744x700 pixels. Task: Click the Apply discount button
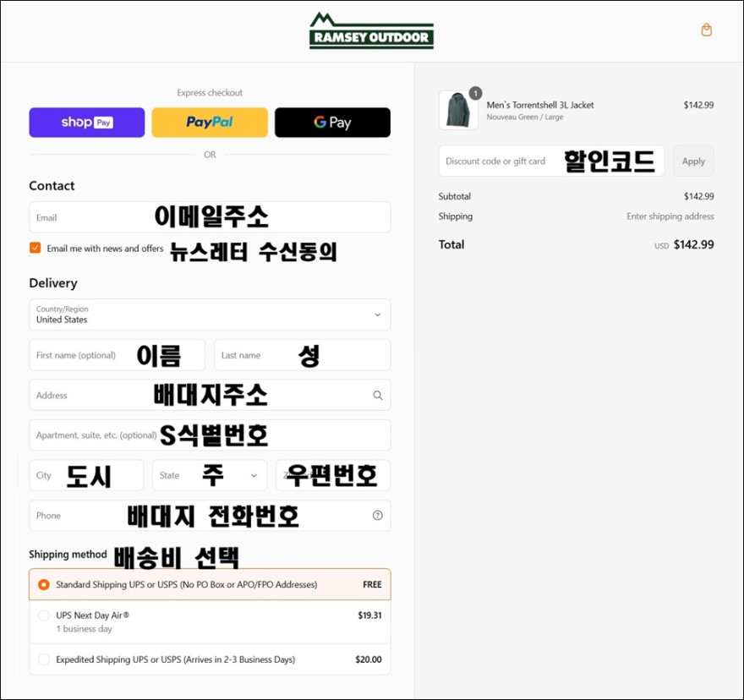pyautogui.click(x=693, y=161)
